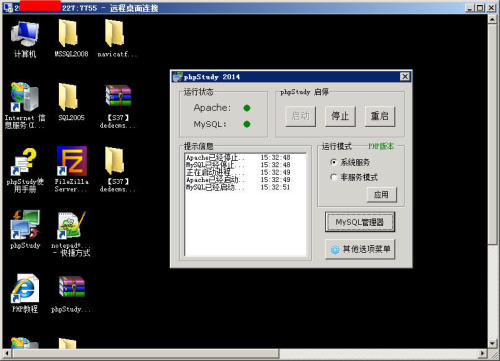
Task: Click the vertical scrollbar down arrow
Action: click(492, 343)
